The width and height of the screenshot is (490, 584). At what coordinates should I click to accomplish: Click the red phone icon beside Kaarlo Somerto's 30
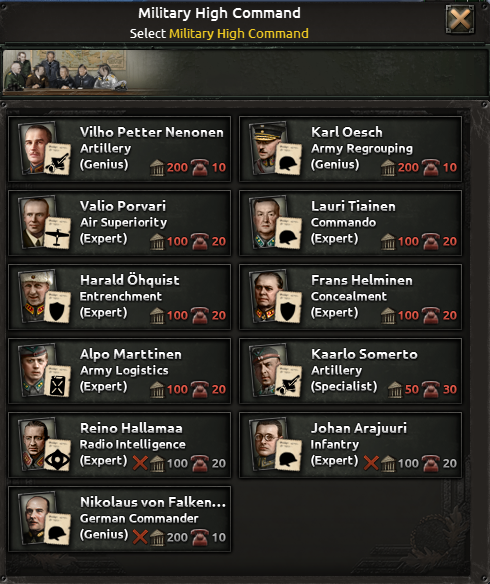tap(430, 389)
